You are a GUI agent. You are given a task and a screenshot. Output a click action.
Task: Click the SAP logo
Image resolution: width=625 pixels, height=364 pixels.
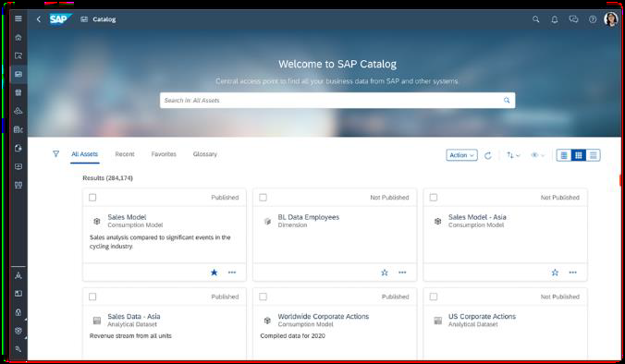tap(60, 19)
